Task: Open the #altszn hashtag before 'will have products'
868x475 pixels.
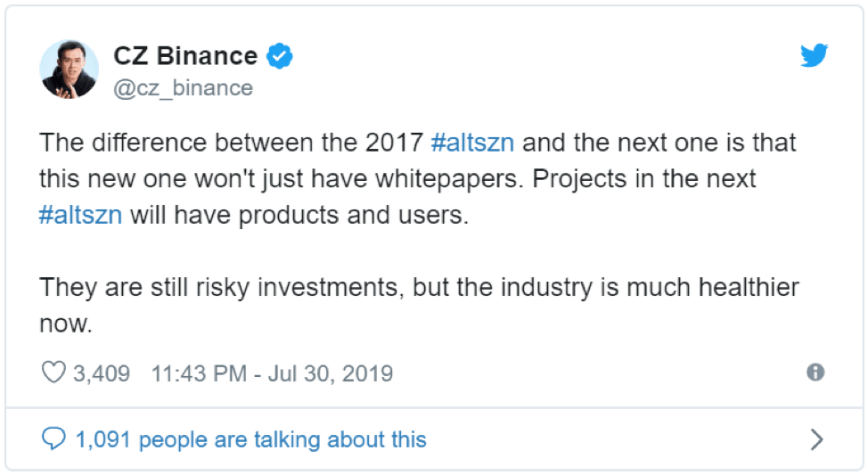Action: click(x=81, y=215)
